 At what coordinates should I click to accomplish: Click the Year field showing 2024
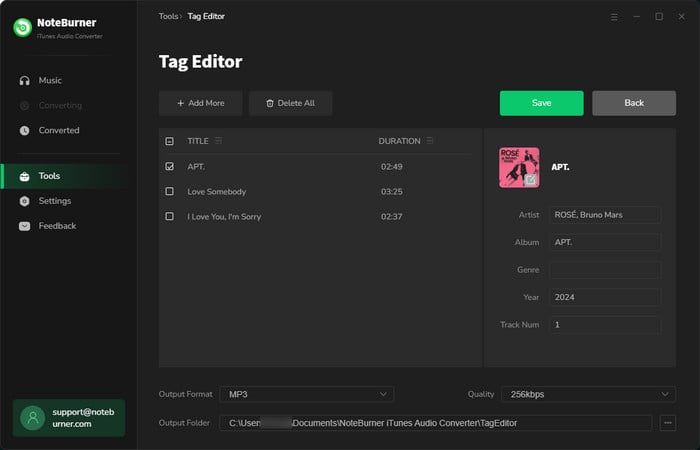pyautogui.click(x=605, y=297)
